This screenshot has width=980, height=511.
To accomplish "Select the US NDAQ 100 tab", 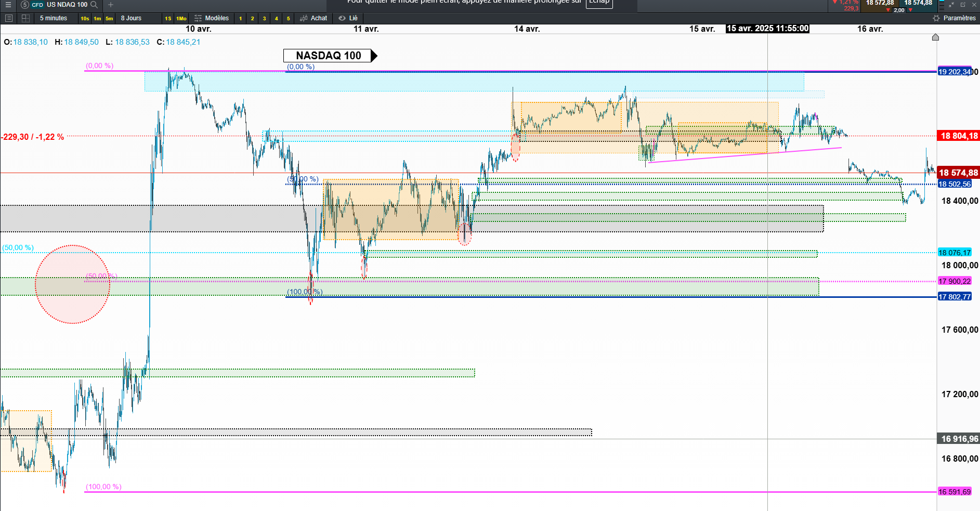I will tap(67, 5).
